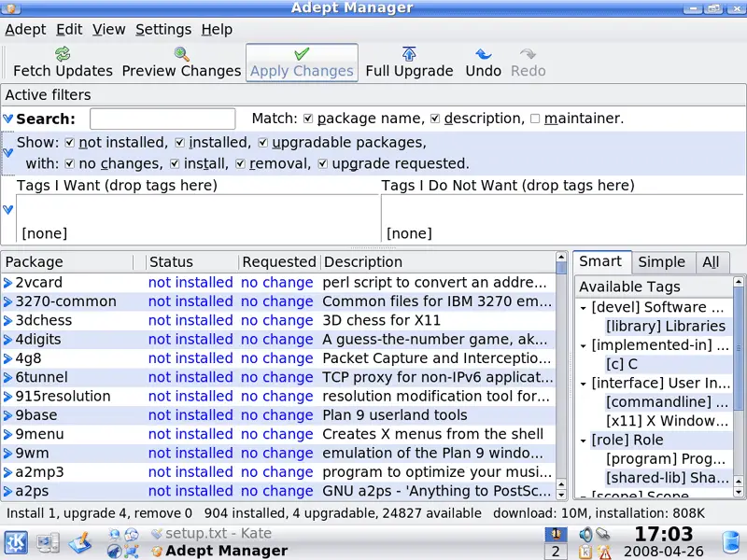The width and height of the screenshot is (747, 560).
Task: Open the Settings menu
Action: 163,29
